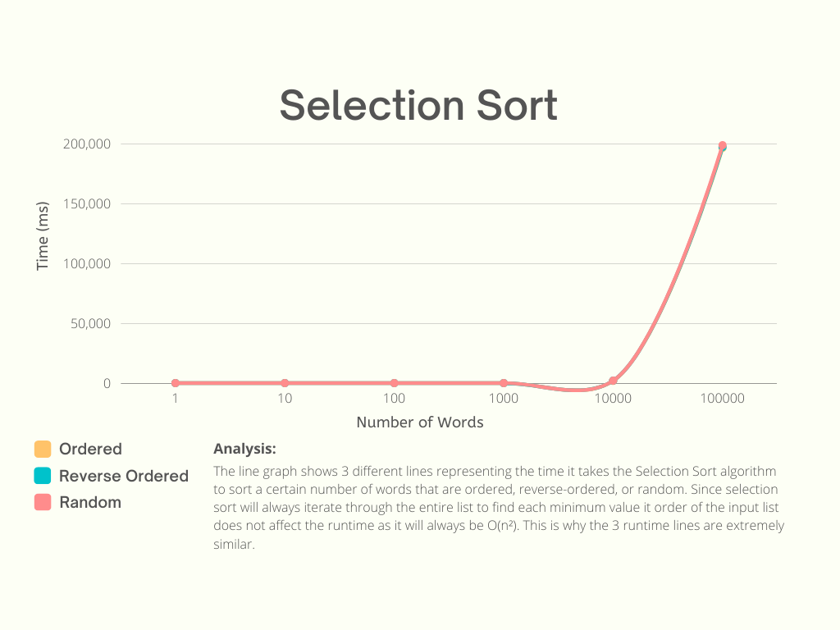This screenshot has width=840, height=630.
Task: Click the data point at 10000 words
Action: pyautogui.click(x=613, y=381)
